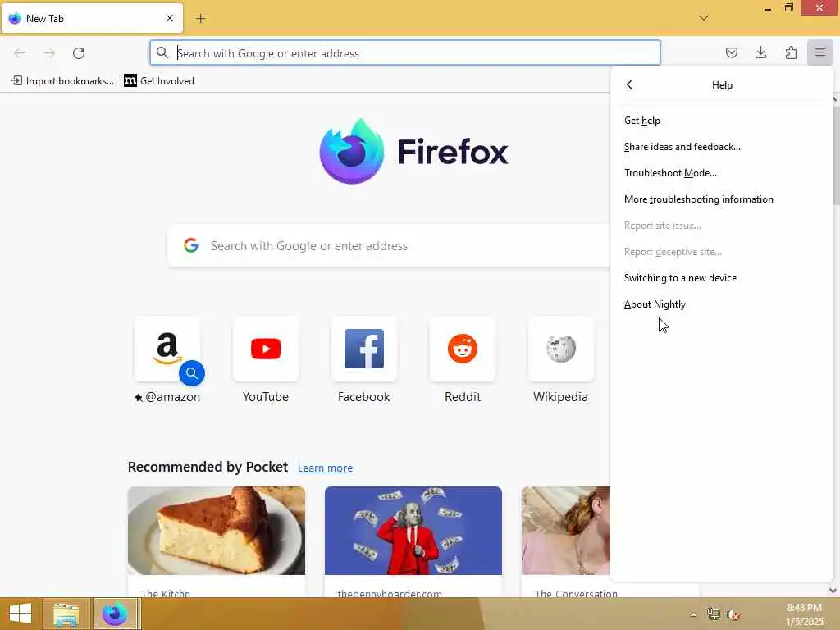Viewport: 840px width, 630px height.
Task: Reload the page with the refresh icon
Action: [x=79, y=53]
